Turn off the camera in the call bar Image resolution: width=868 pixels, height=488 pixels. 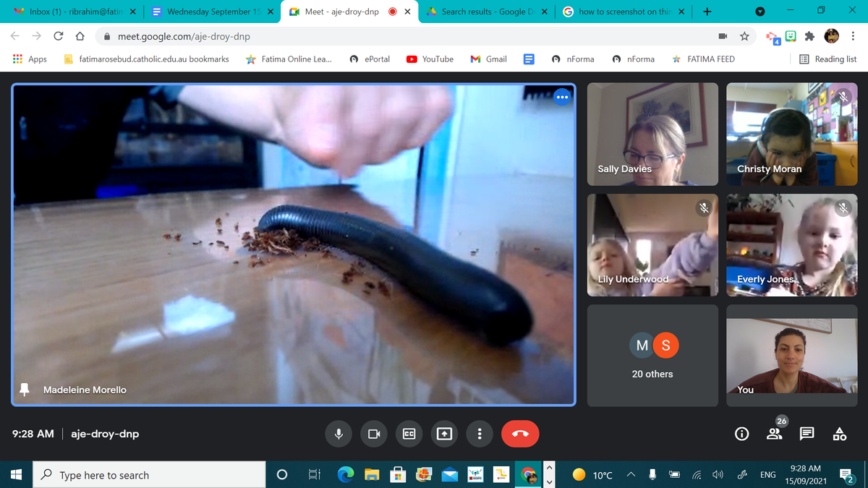coord(374,434)
